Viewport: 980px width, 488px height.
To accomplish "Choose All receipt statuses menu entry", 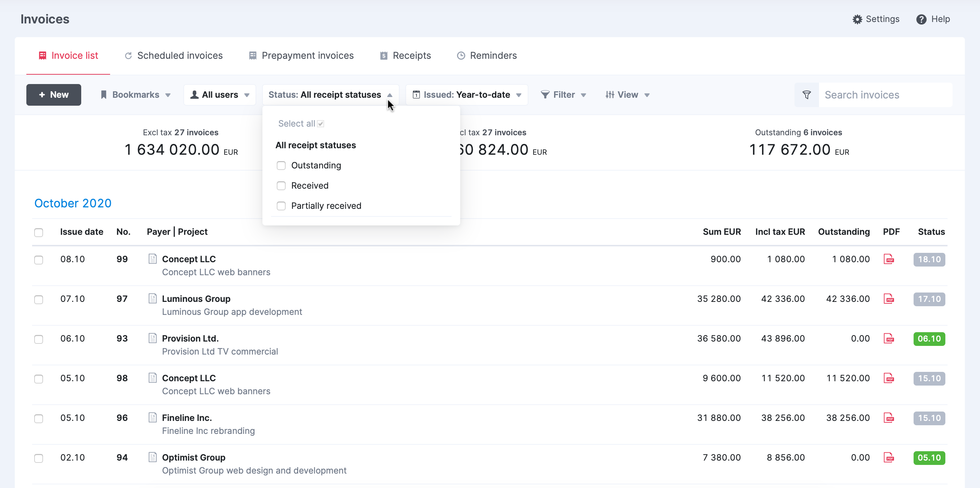I will [316, 145].
